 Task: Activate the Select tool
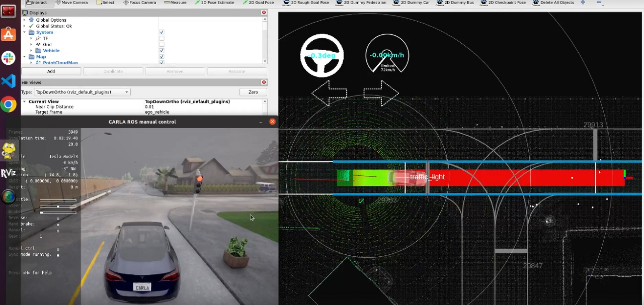tap(105, 3)
